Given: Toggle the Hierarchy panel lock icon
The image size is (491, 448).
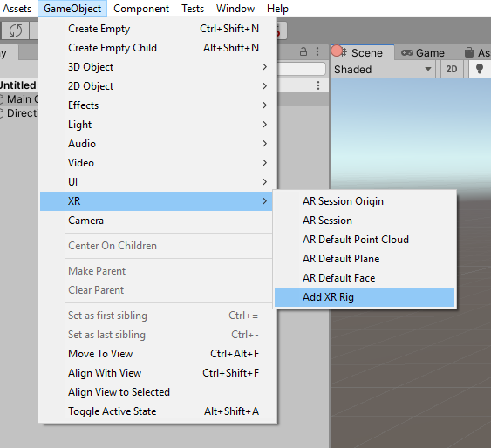Looking at the screenshot, I should tap(303, 51).
